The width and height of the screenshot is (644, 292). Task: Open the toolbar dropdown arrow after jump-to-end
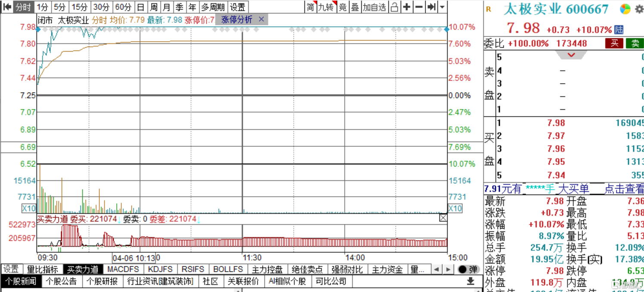[443, 7]
